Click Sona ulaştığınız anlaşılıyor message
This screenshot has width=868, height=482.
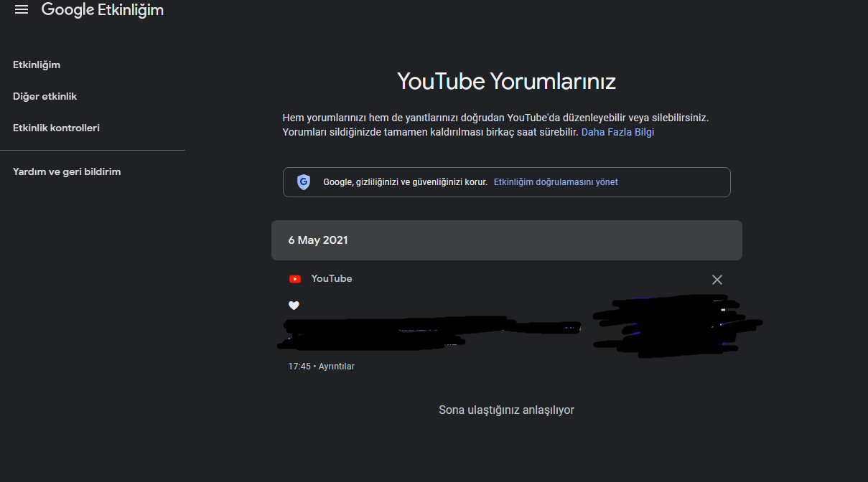(507, 410)
